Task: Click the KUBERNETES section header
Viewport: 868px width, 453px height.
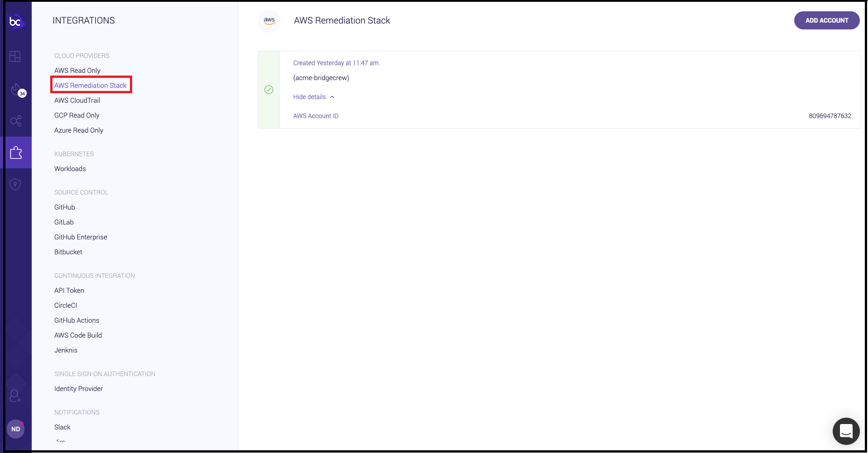Action: click(x=74, y=154)
